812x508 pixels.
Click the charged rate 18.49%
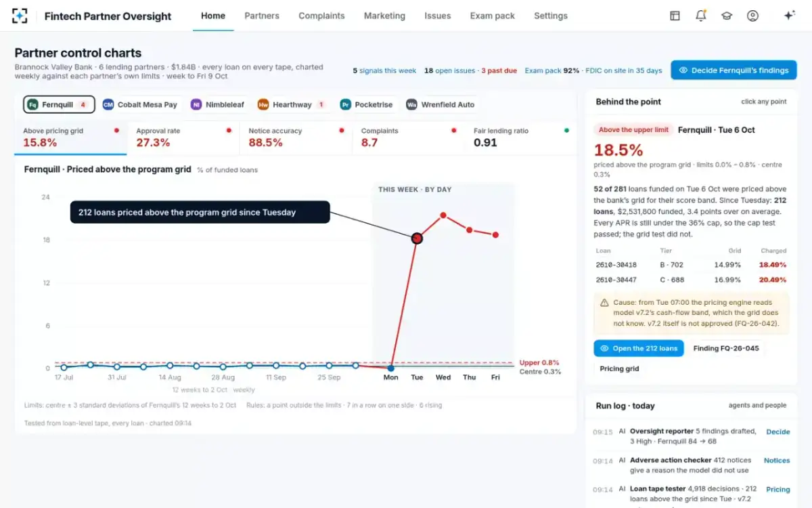[x=773, y=265]
